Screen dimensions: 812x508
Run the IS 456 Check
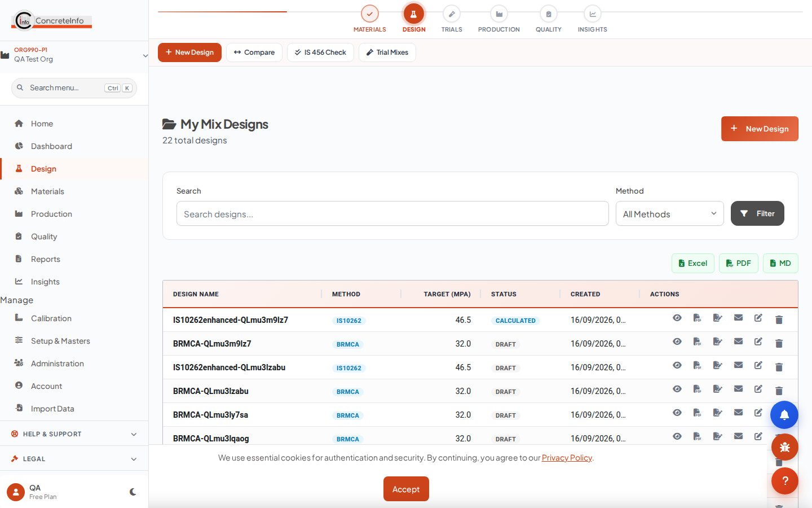pyautogui.click(x=320, y=52)
